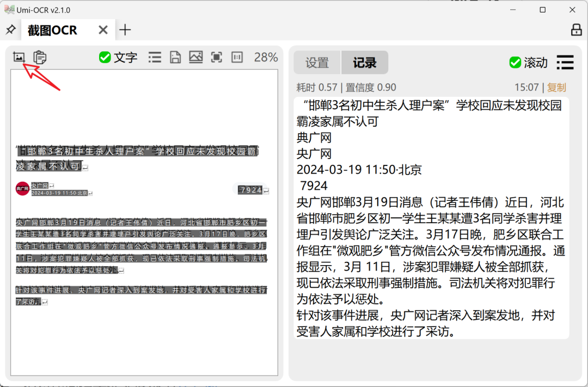Click recognized headline in image preview
This screenshot has height=387, width=588.
(137, 158)
